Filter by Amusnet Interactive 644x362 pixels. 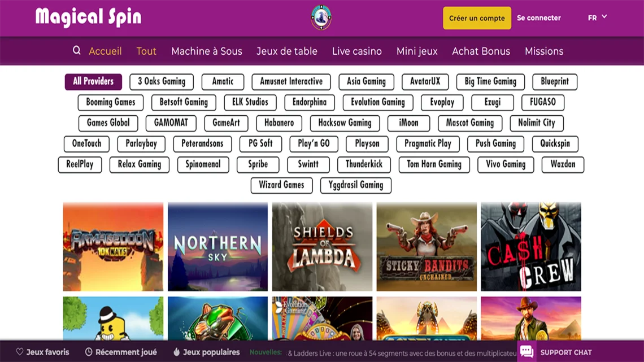click(291, 81)
